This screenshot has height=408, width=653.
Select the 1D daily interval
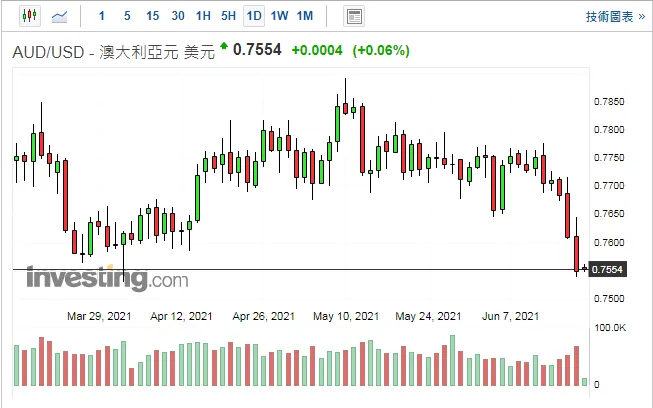[254, 16]
